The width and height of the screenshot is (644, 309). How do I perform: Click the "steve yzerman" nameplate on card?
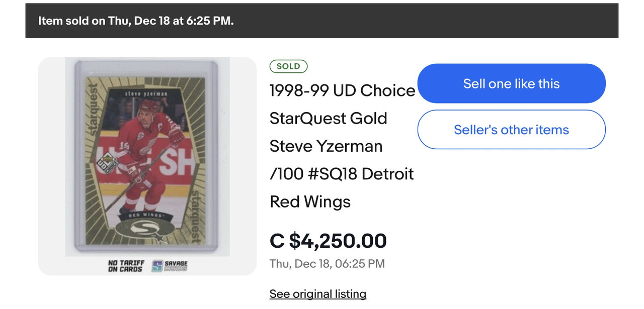pyautogui.click(x=146, y=93)
